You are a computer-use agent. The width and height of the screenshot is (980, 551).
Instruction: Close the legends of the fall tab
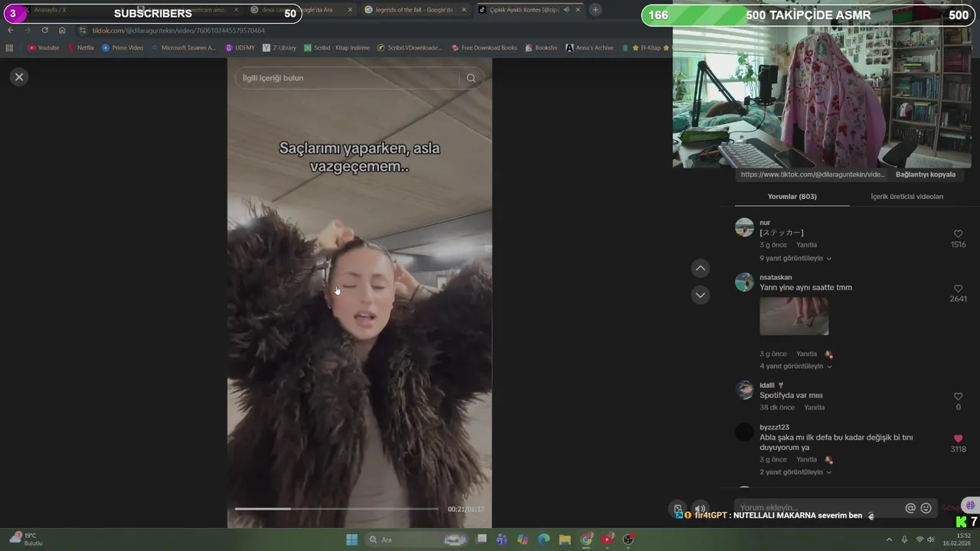pos(463,10)
